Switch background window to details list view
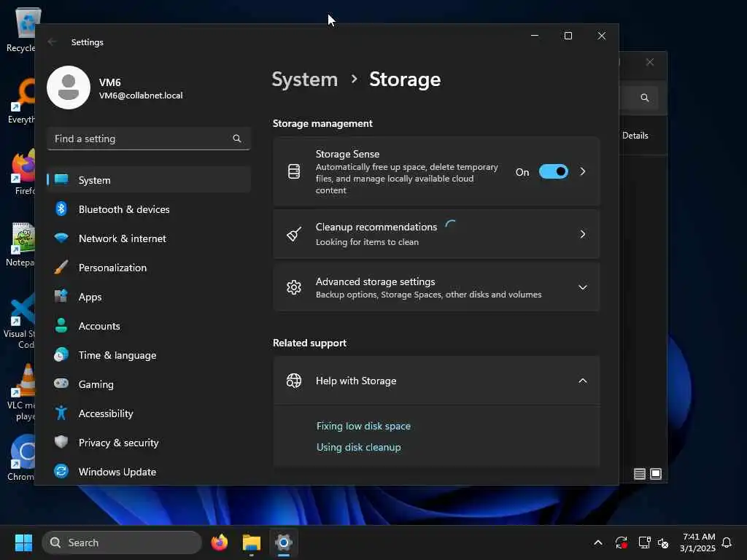The width and height of the screenshot is (747, 560). pyautogui.click(x=639, y=474)
